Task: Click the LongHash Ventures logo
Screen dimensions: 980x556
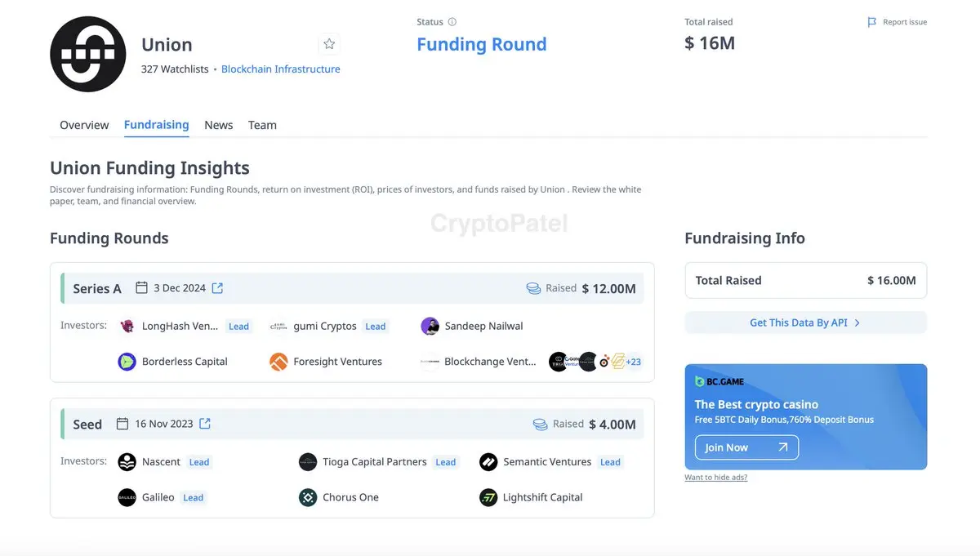Action: coord(127,326)
